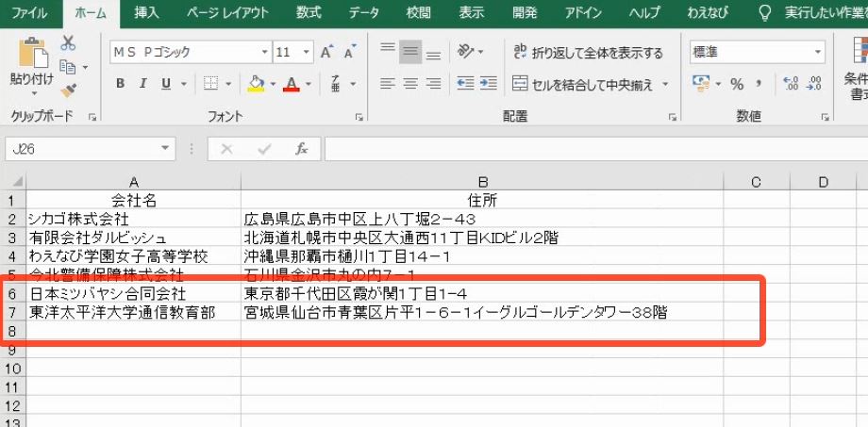Open the number format 標準 dropdown
Screen dimensions: 868x427
click(818, 53)
